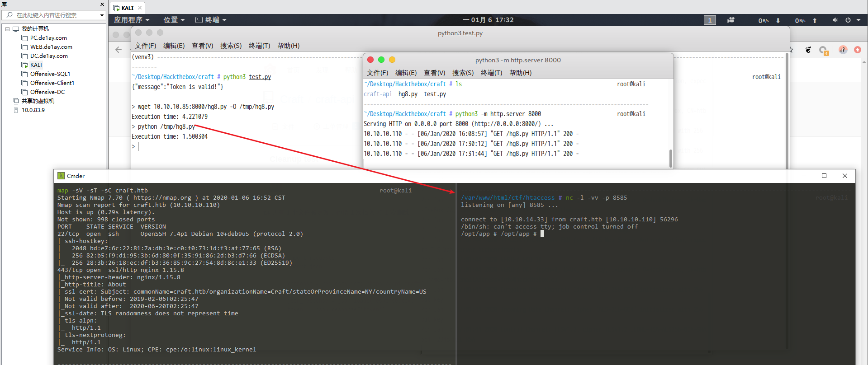
Task: Click 'python3 test.py' window title
Action: click(460, 33)
